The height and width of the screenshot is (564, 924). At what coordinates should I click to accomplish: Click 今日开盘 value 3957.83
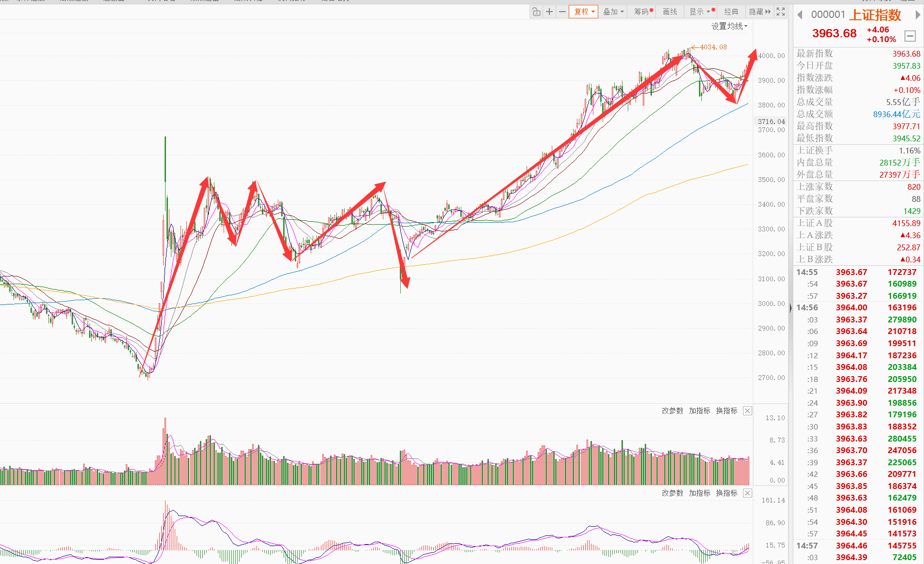point(906,66)
